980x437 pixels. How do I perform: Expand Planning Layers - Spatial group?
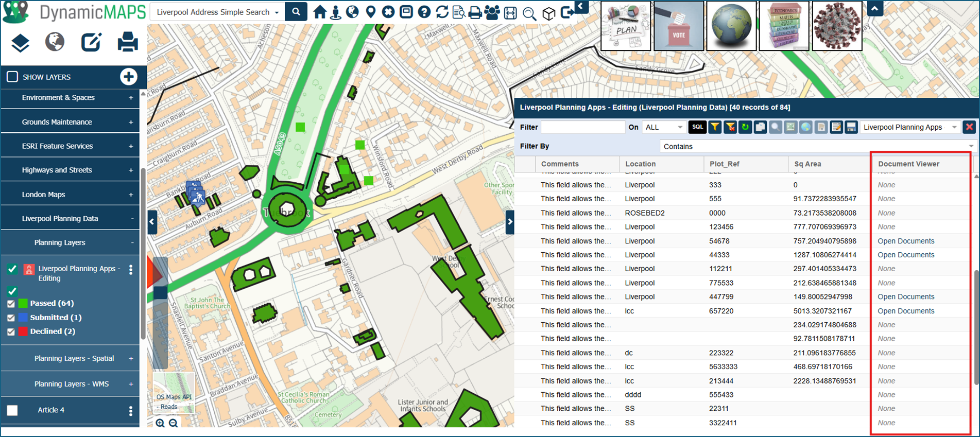(131, 359)
